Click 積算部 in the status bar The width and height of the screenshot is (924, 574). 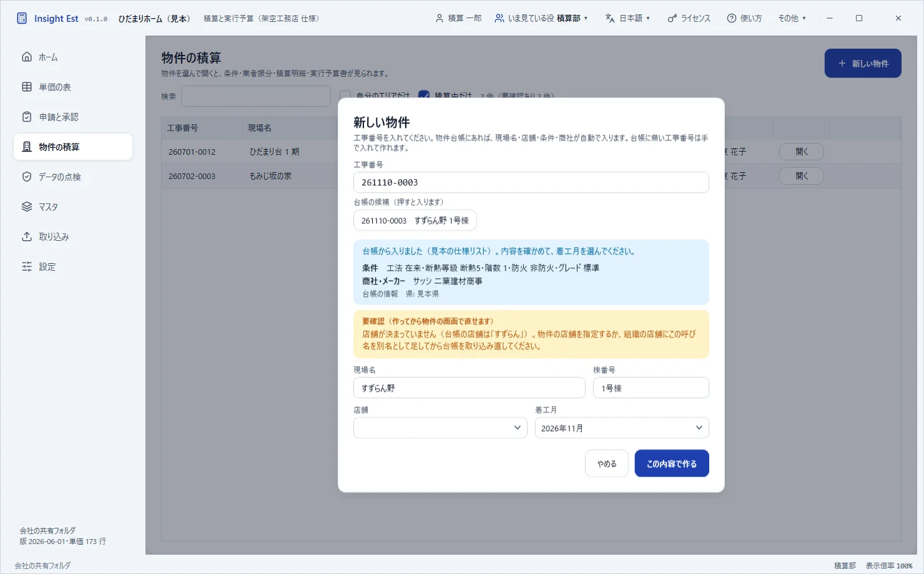click(x=845, y=565)
